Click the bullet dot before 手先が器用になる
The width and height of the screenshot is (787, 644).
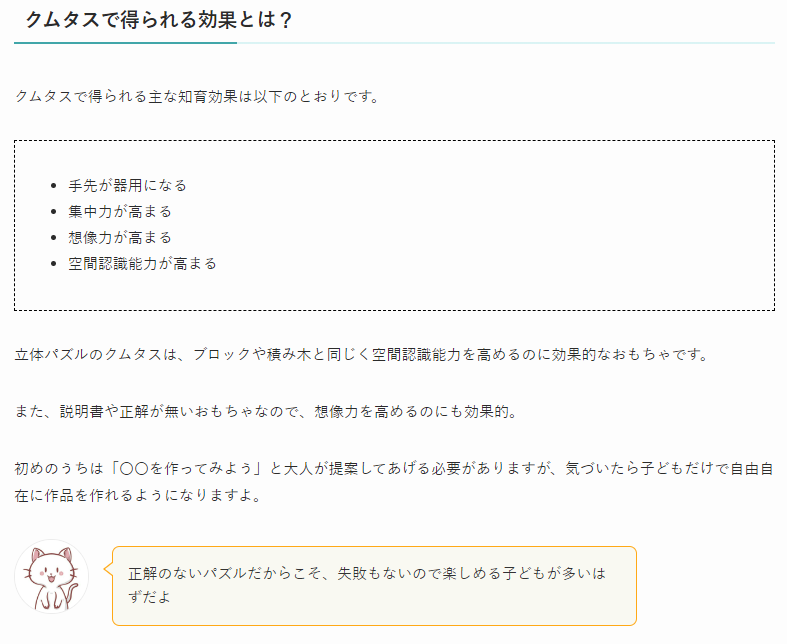point(54,186)
